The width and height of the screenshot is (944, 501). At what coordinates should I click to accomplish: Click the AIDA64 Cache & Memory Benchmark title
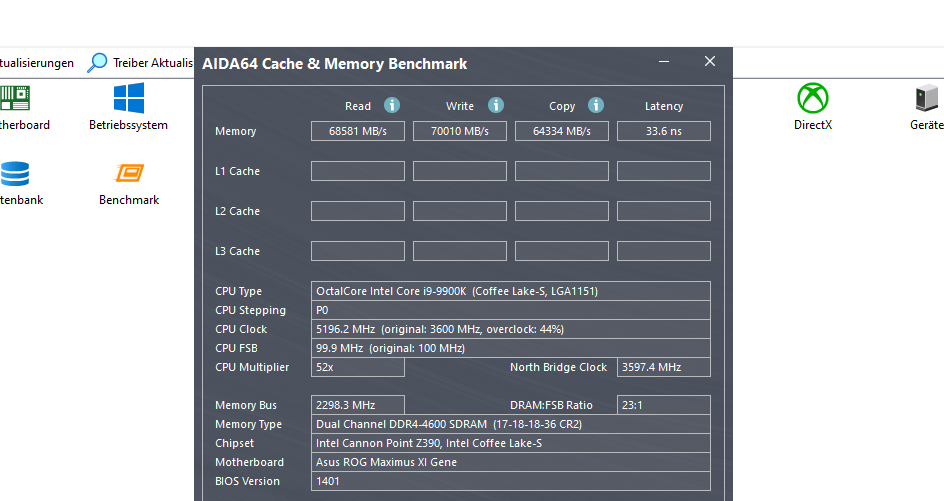[x=334, y=64]
